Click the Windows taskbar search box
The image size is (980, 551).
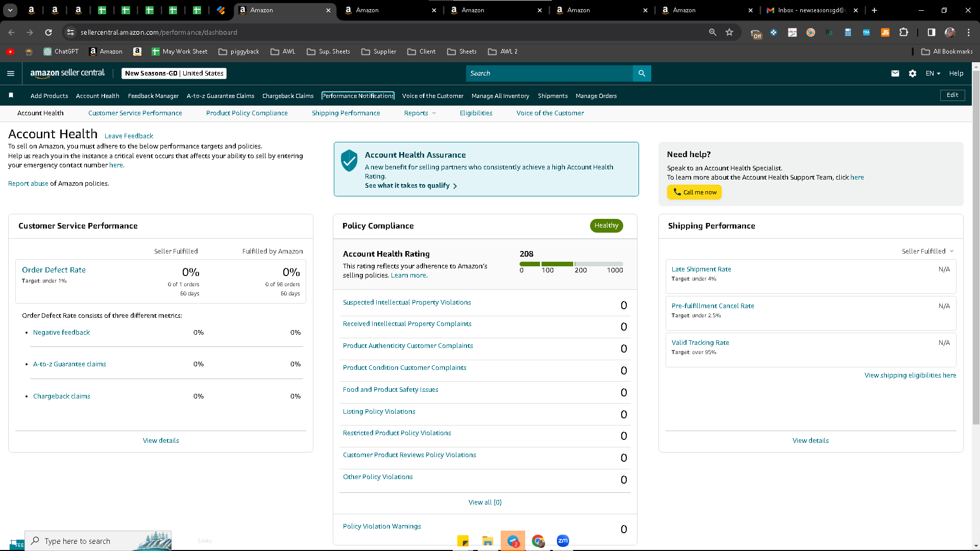[98, 541]
